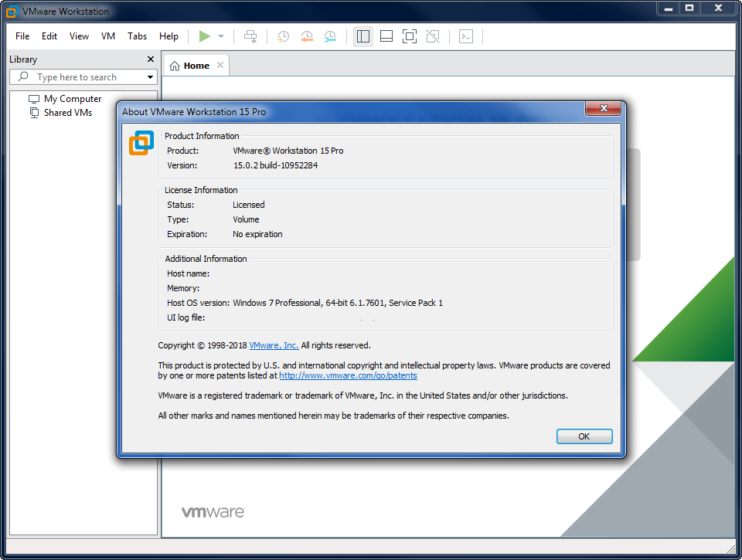The width and height of the screenshot is (742, 560).
Task: Select Shared VMs in the library tree
Action: [68, 113]
